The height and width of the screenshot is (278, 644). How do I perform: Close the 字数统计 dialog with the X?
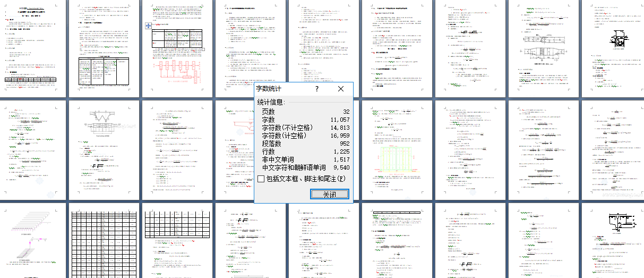click(341, 89)
